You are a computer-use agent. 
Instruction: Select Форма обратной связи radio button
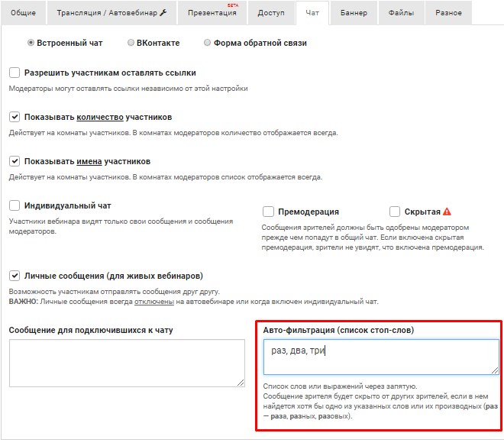pos(208,43)
